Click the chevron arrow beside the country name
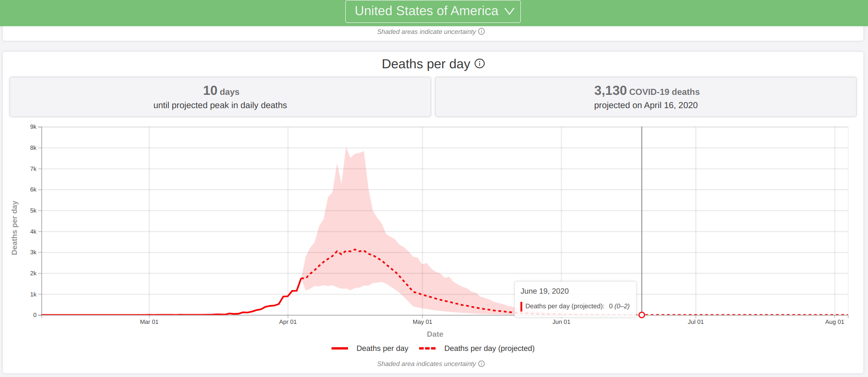The width and height of the screenshot is (868, 377). coord(509,11)
